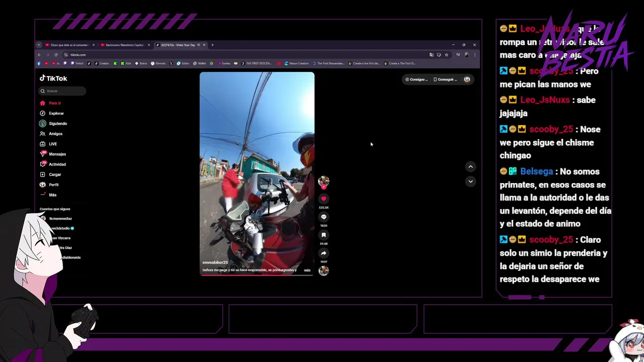Viewport: 644px width, 362px height.
Task: Open emmabiker25 profile from caption
Action: pos(215,262)
